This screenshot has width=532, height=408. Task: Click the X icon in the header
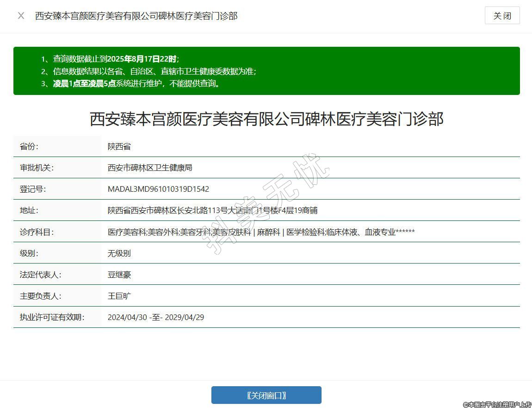coord(21,16)
